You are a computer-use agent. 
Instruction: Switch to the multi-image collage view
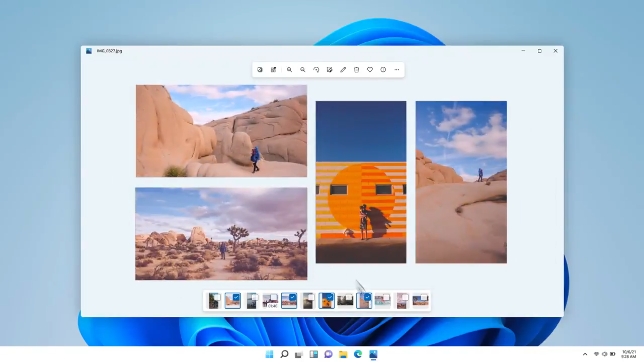(x=273, y=70)
